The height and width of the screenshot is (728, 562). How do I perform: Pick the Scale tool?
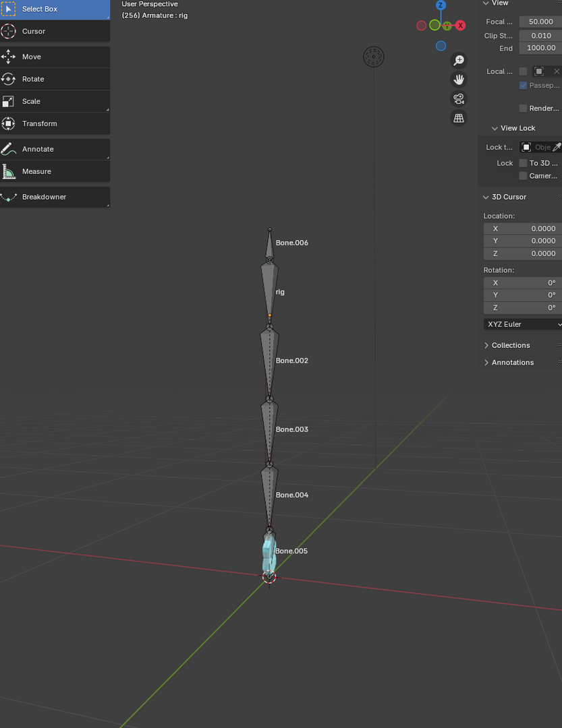[x=55, y=101]
